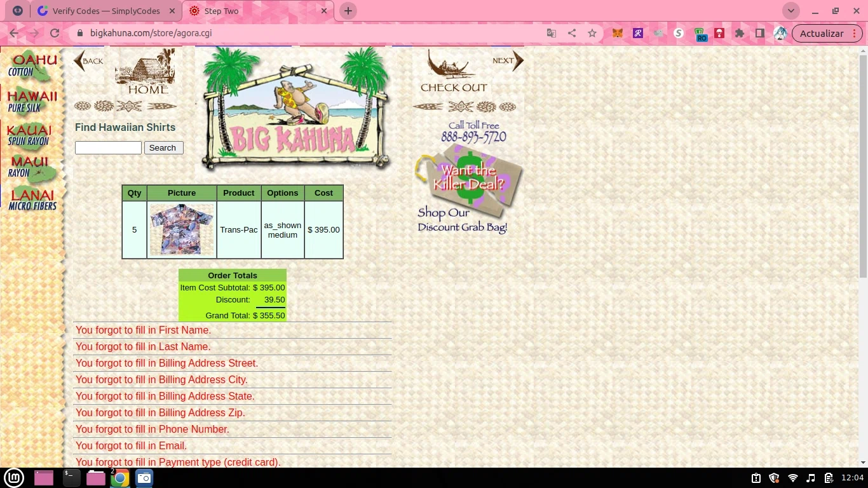Click the Actualizar update button

pyautogui.click(x=822, y=33)
